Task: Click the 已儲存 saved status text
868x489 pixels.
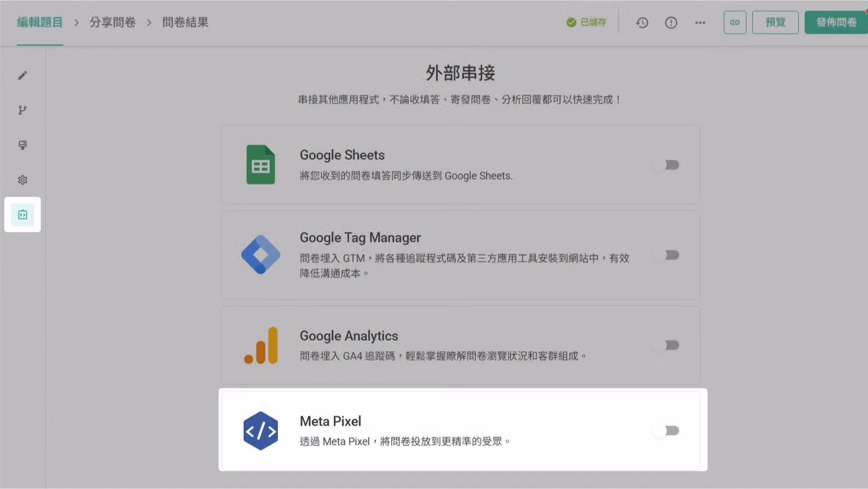Action: pos(594,22)
